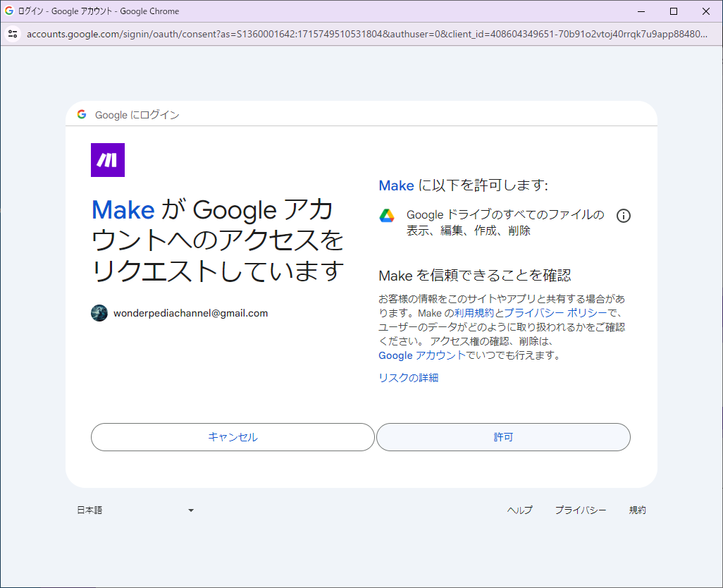Open the プライバシー ポリシー link
723x588 pixels.
tap(555, 313)
